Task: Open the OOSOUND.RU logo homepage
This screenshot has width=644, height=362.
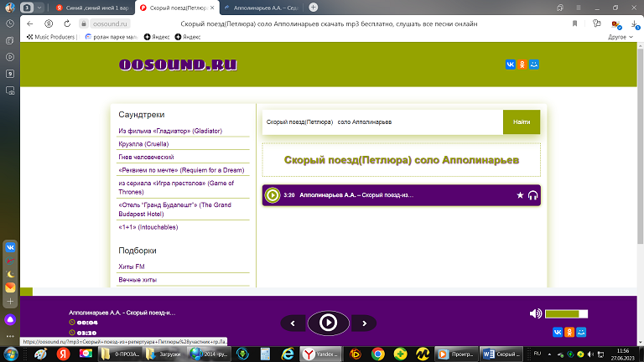Action: coord(178,65)
